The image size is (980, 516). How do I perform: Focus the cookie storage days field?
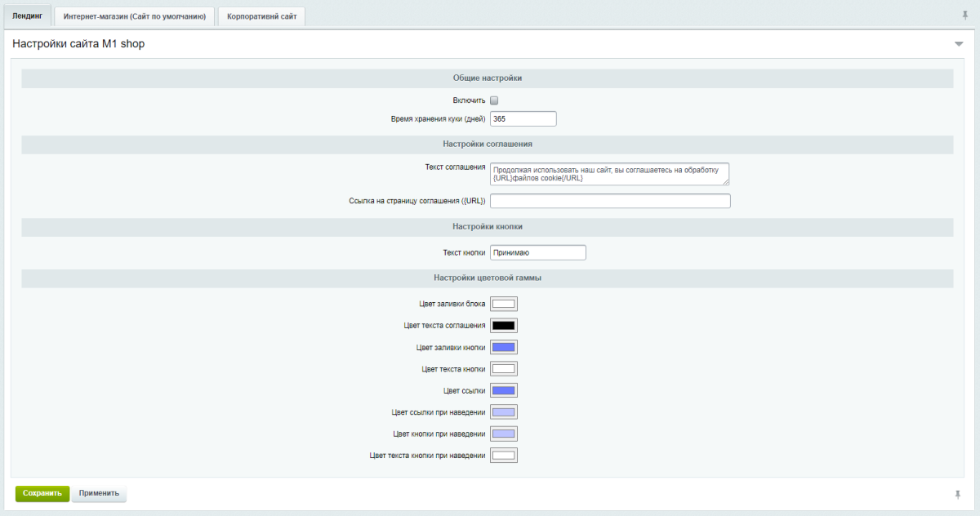tap(523, 119)
